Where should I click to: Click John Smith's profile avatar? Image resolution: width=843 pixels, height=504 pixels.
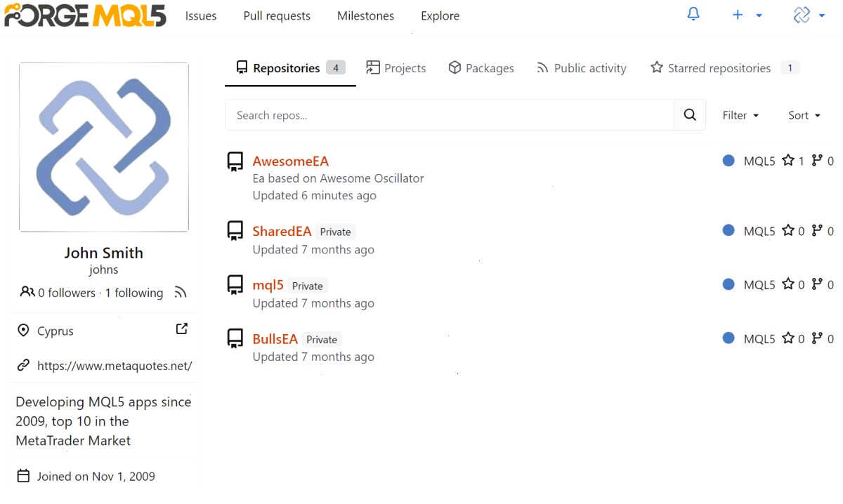click(104, 147)
